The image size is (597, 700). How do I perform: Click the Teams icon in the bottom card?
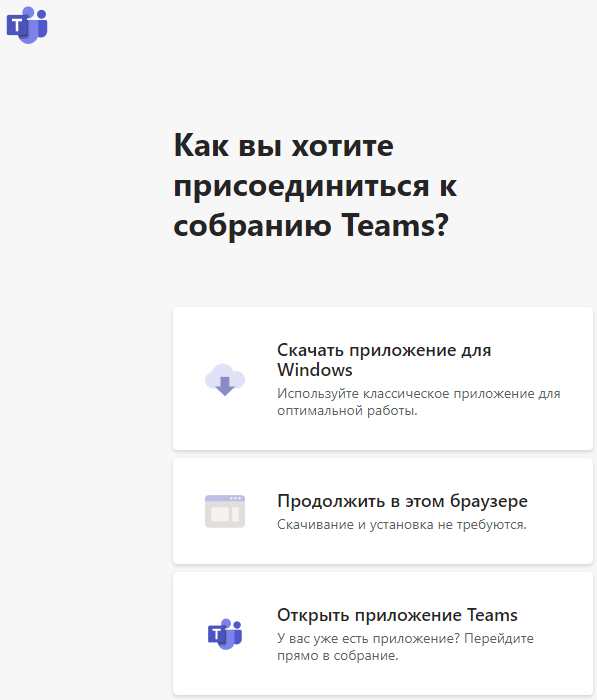click(x=225, y=634)
